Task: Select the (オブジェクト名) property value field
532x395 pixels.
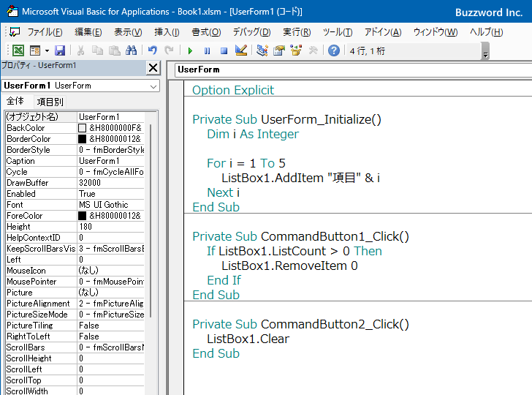Action: click(111, 117)
